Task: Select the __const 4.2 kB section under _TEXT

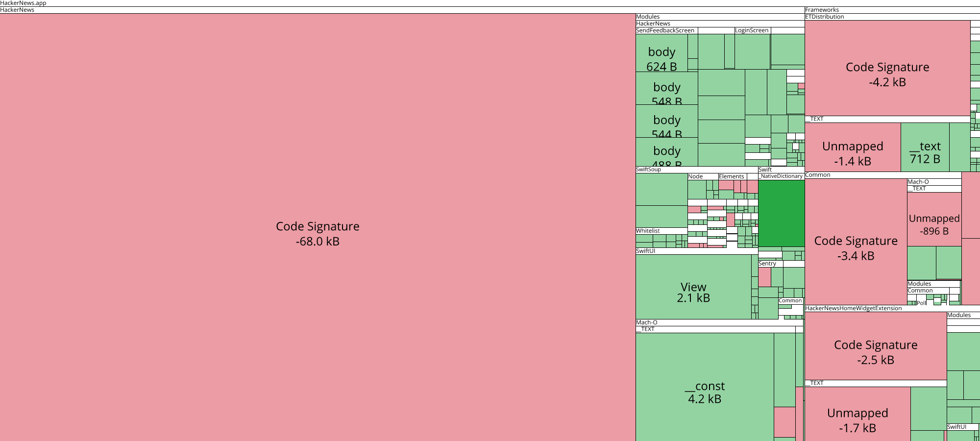Action: coord(704,392)
